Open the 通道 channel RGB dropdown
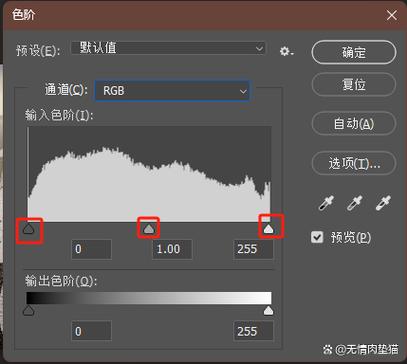Image resolution: width=407 pixels, height=364 pixels. click(172, 90)
